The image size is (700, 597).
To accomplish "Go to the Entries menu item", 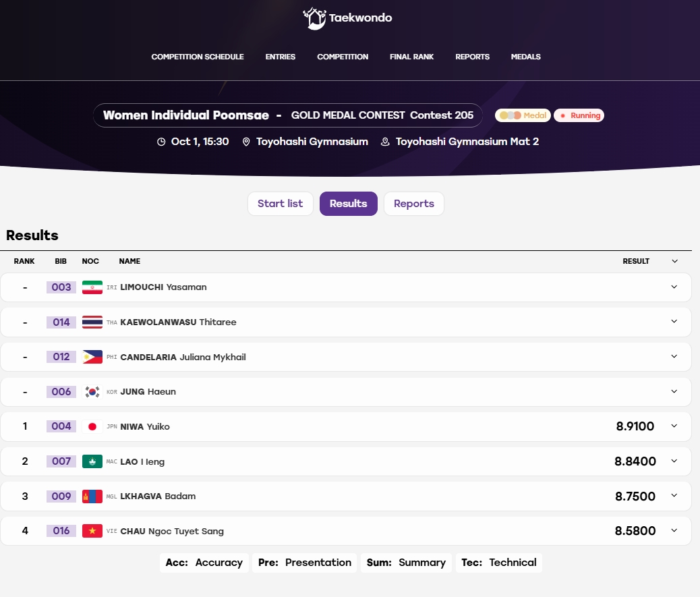I will tap(281, 57).
